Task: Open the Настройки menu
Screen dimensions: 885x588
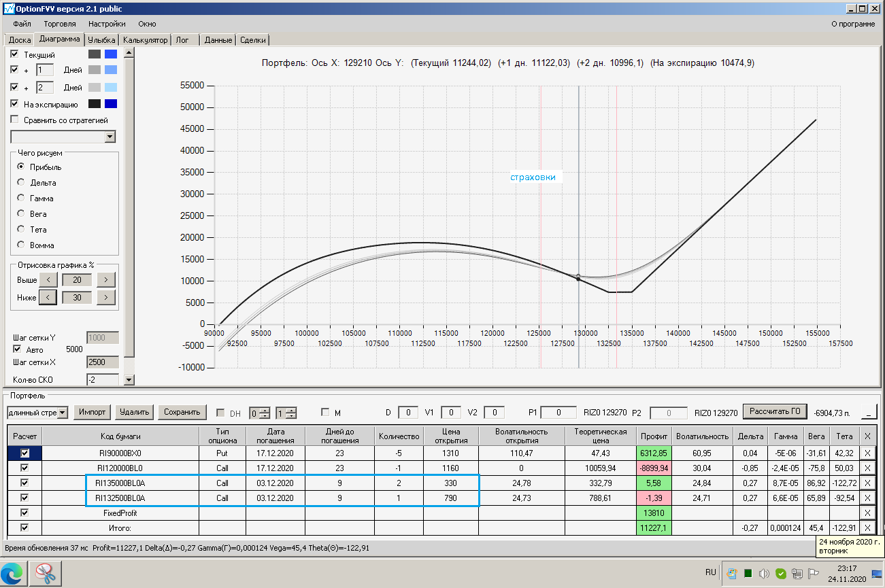Action: 107,24
